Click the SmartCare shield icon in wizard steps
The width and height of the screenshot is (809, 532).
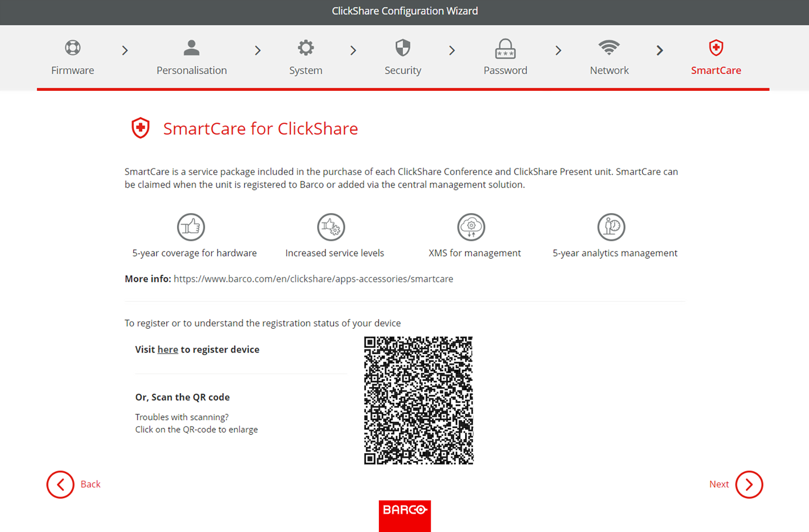716,47
